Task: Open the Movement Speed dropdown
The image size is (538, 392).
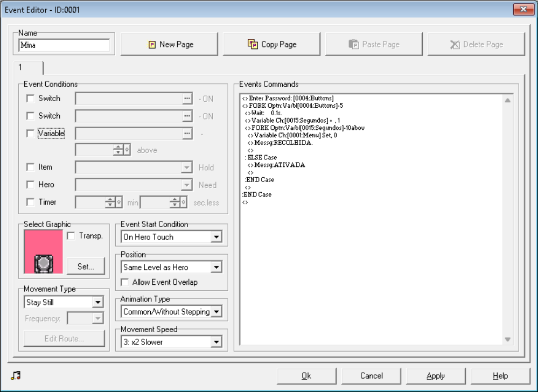Action: click(x=216, y=342)
